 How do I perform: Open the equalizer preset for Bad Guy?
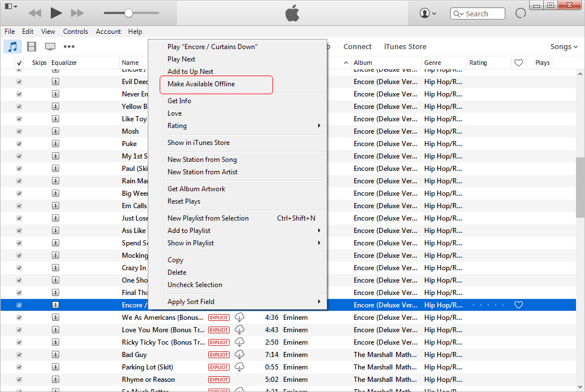[x=56, y=355]
